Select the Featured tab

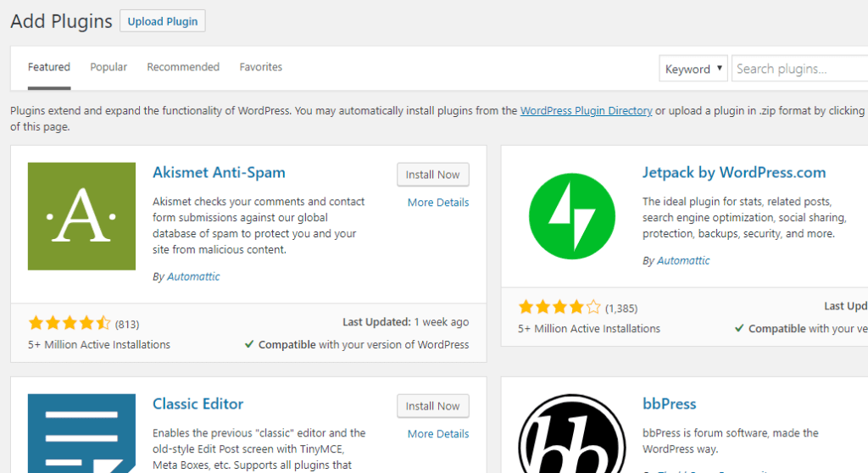tap(49, 67)
